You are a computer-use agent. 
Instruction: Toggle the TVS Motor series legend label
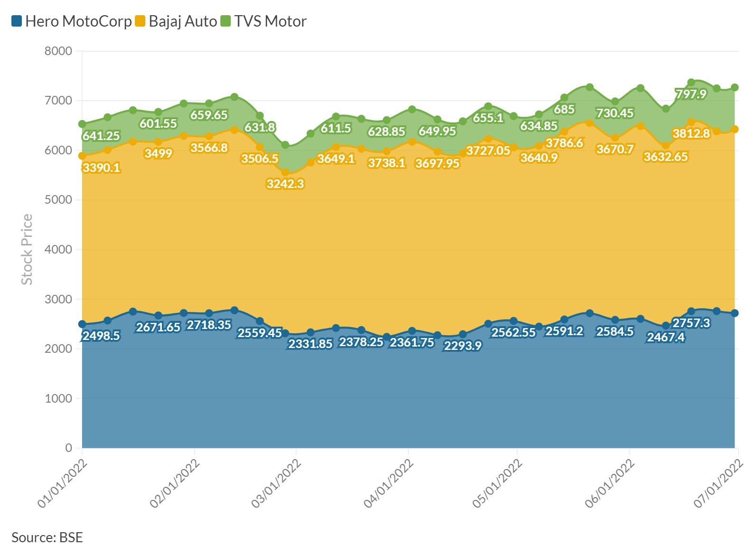click(270, 21)
